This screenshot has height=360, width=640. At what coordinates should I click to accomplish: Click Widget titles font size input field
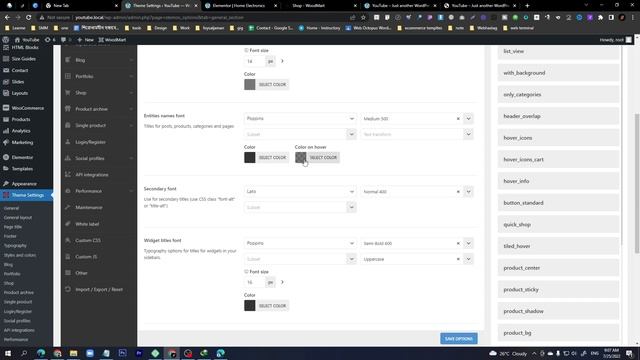[x=255, y=282]
